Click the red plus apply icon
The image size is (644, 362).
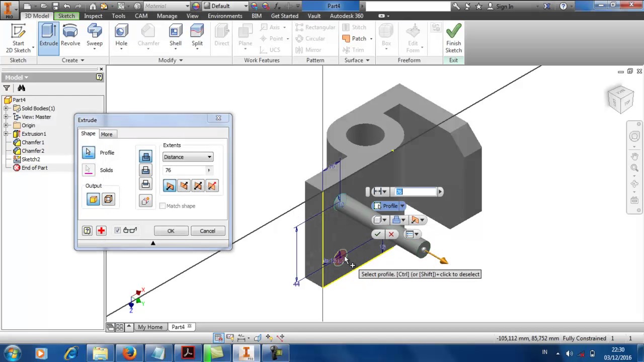[x=101, y=230]
